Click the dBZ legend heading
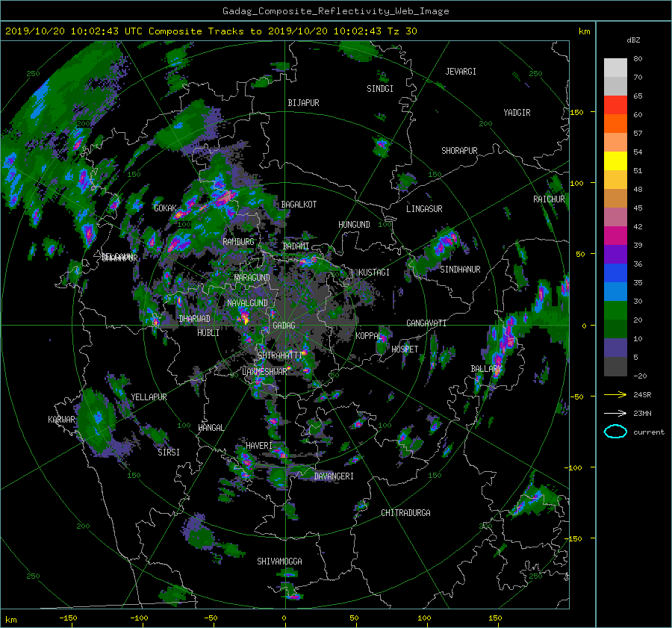672x628 pixels. click(x=633, y=40)
